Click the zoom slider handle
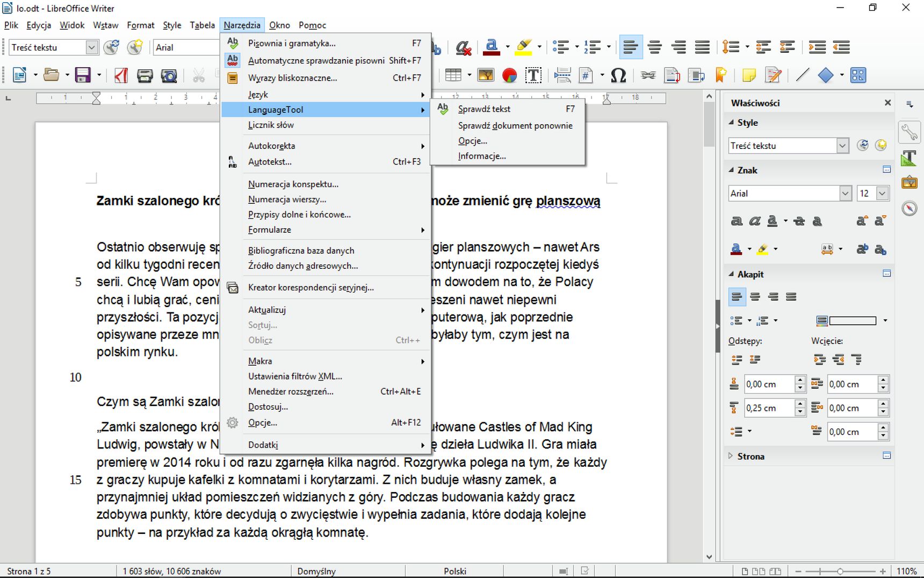This screenshot has width=924, height=578. [840, 571]
